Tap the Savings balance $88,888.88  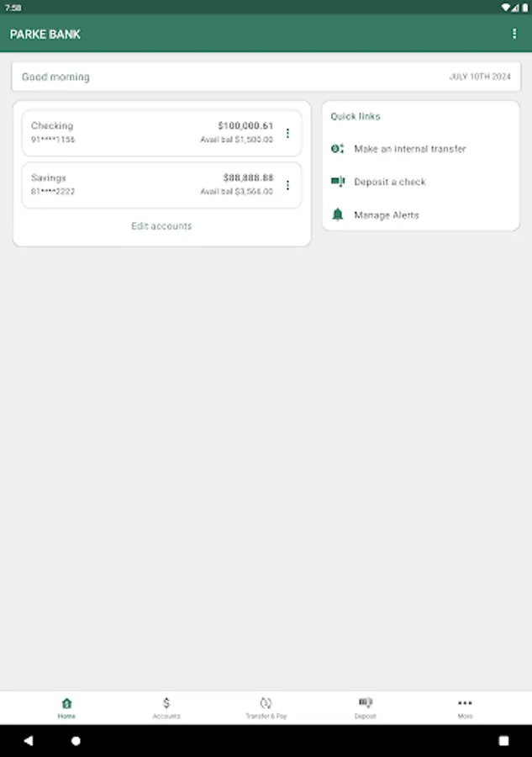tap(249, 177)
